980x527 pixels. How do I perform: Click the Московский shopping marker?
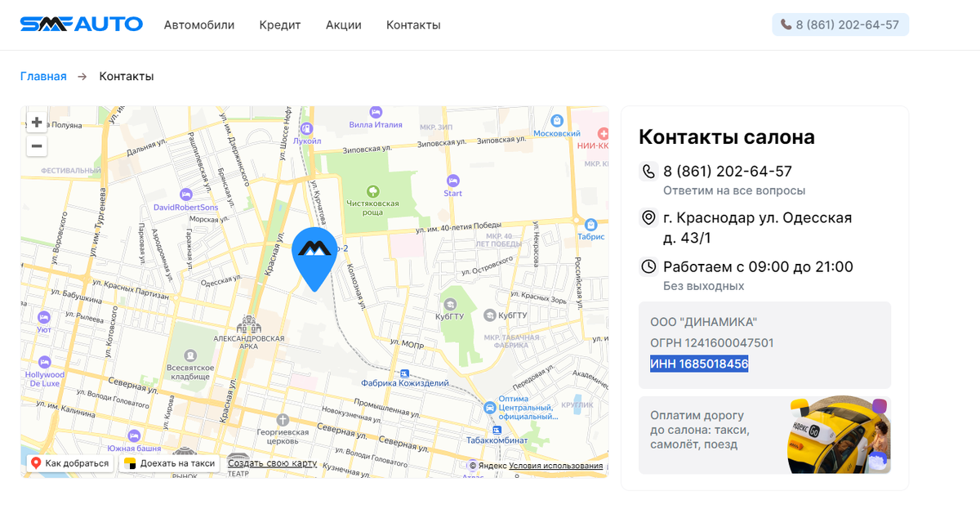click(x=557, y=121)
